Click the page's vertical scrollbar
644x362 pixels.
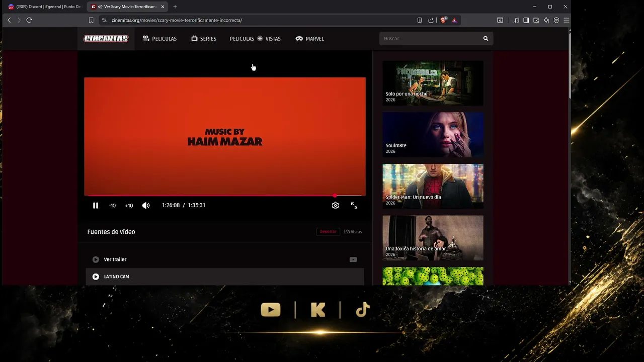(570, 65)
